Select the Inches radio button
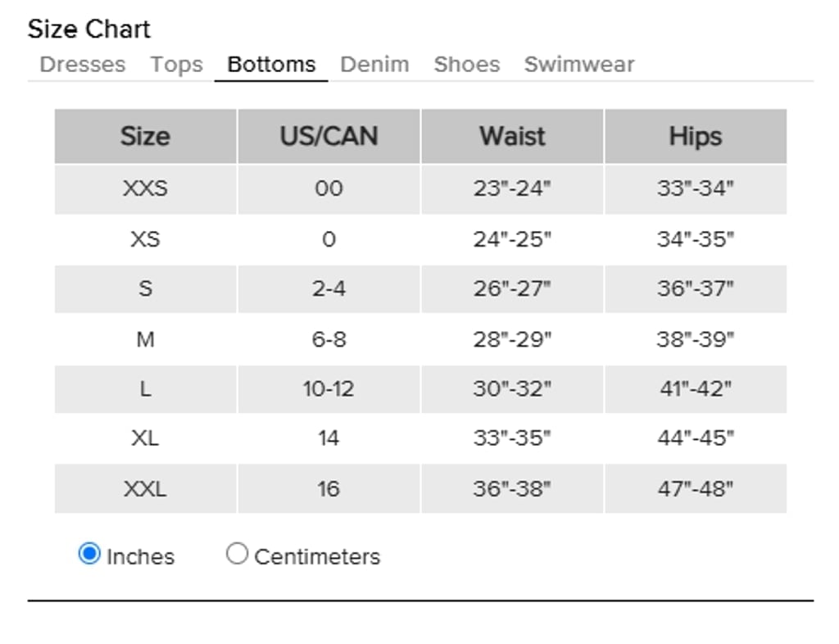 [x=88, y=554]
